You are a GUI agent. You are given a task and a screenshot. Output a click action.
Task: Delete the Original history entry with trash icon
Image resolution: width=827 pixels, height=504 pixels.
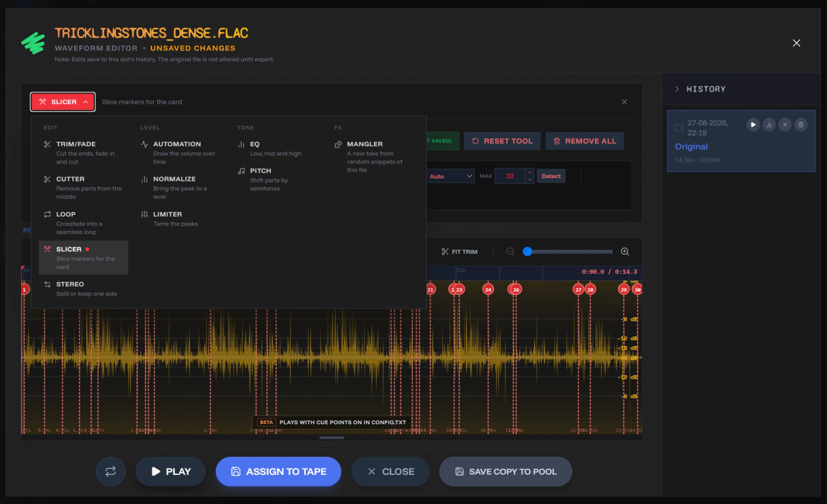(x=801, y=124)
